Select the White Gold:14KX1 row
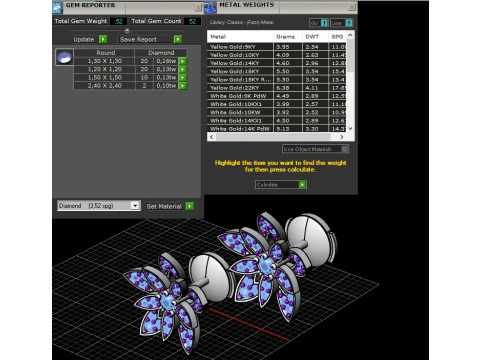This screenshot has height=360, width=480. [277, 121]
